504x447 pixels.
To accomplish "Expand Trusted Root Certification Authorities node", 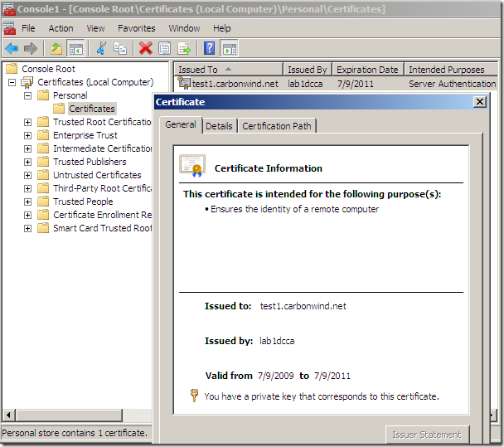I will pyautogui.click(x=27, y=122).
